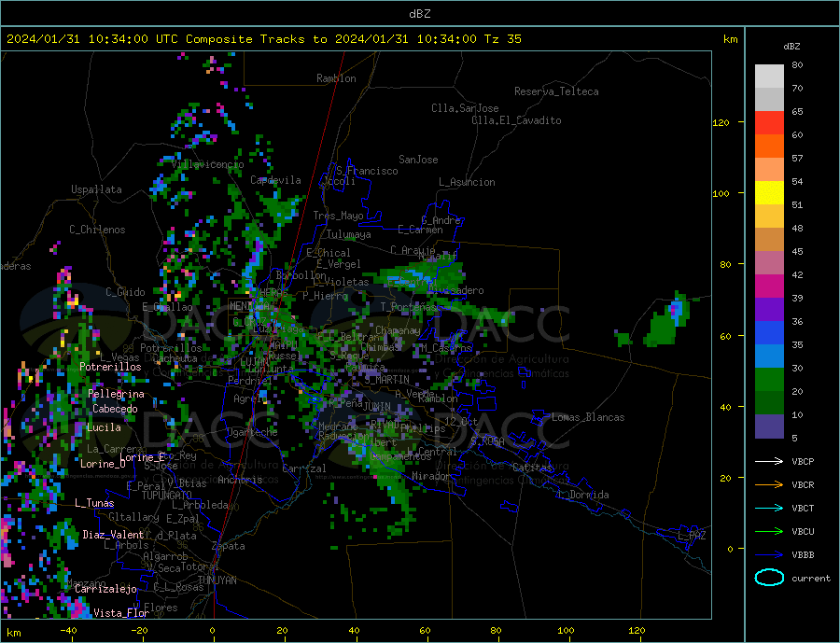The width and height of the screenshot is (840, 643).
Task: Click the yellow 54 dBZ legend swatch
Action: point(769,193)
